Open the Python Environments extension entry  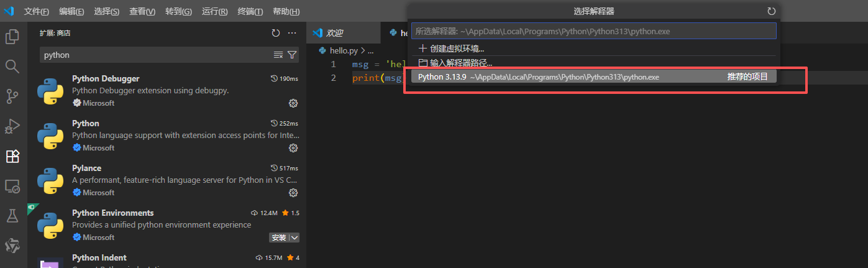168,225
